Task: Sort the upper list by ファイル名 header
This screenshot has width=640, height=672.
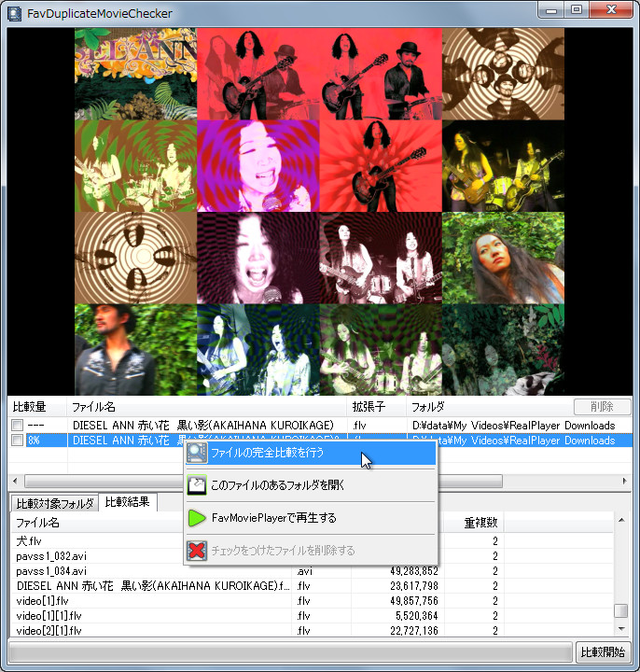Action: (206, 407)
